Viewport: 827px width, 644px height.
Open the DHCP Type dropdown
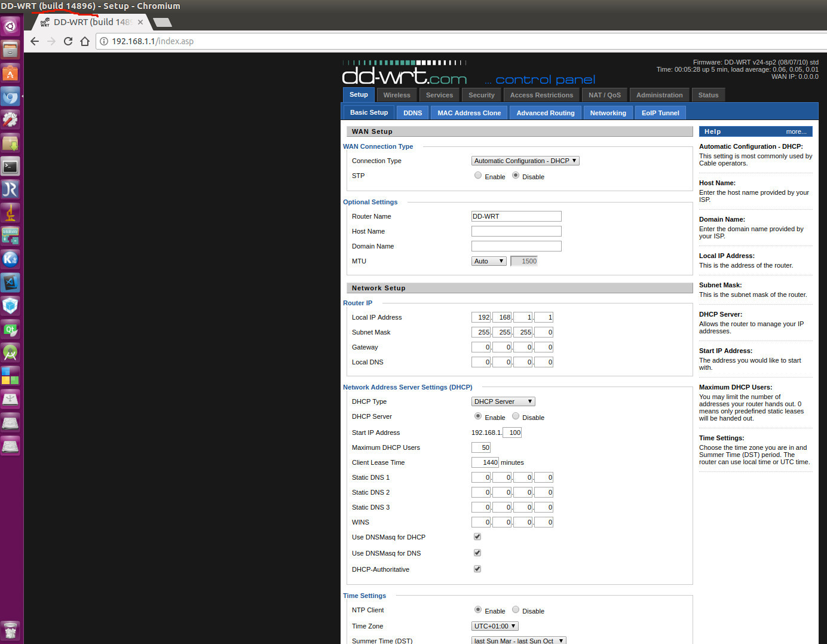(x=503, y=401)
